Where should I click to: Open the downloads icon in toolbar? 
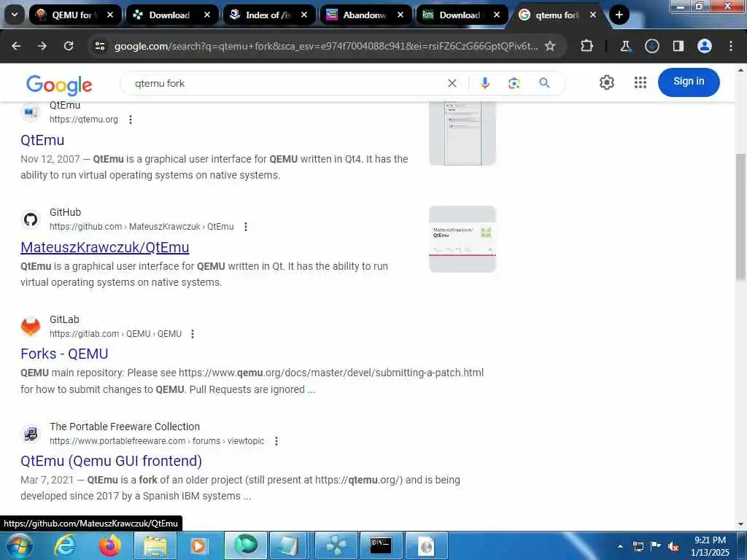(651, 46)
